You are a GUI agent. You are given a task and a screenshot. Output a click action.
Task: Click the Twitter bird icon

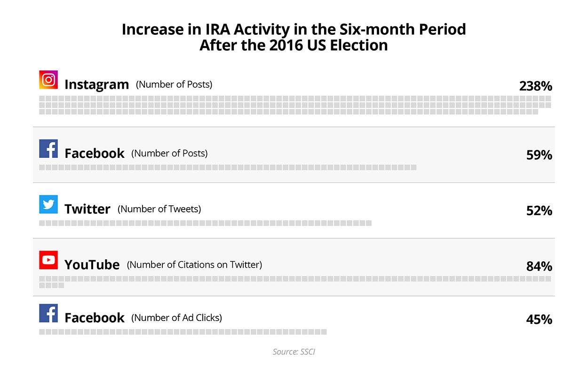point(48,204)
